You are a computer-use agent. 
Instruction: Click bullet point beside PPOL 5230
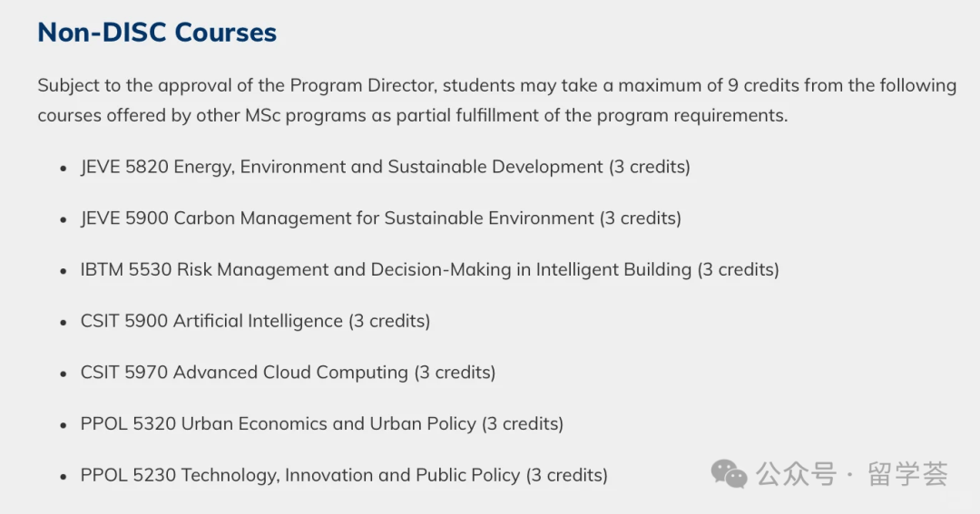[64, 477]
